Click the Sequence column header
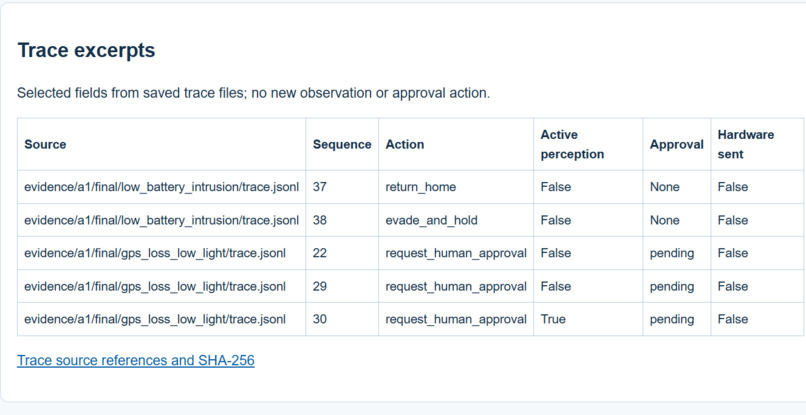806x415 pixels. [342, 145]
